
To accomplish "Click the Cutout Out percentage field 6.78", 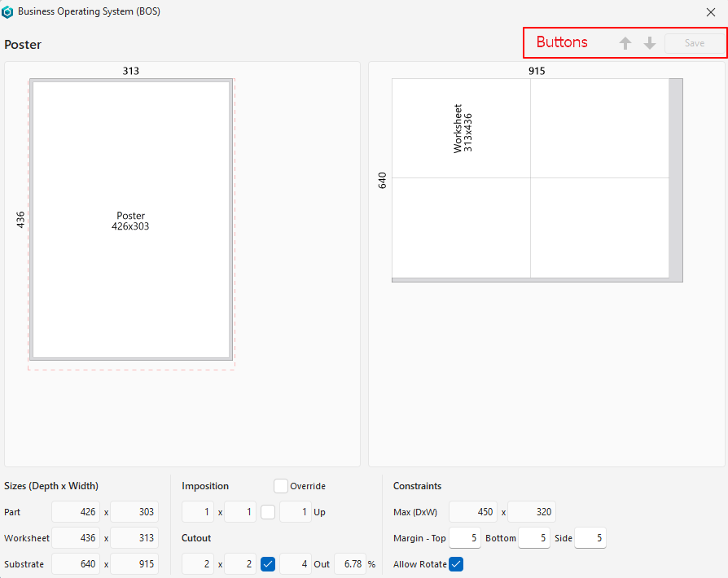I will 349,564.
